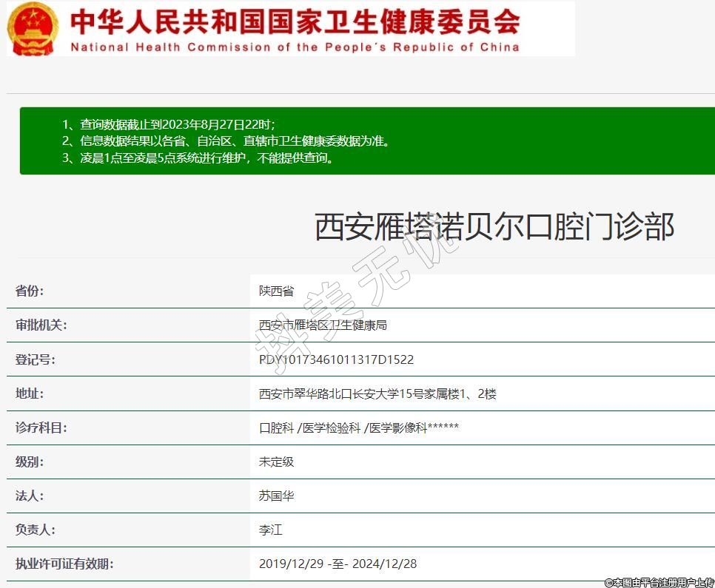Image resolution: width=715 pixels, height=588 pixels.
Task: Click the Chinese title 中华人民共和国国家卫生健康委员会
Action: tap(295, 21)
